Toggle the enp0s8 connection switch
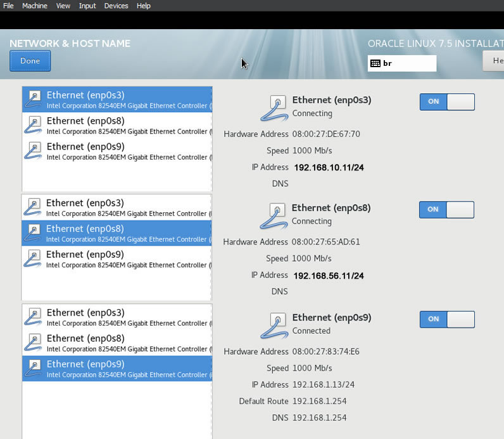Screen dimensions: 504x439 446,210
